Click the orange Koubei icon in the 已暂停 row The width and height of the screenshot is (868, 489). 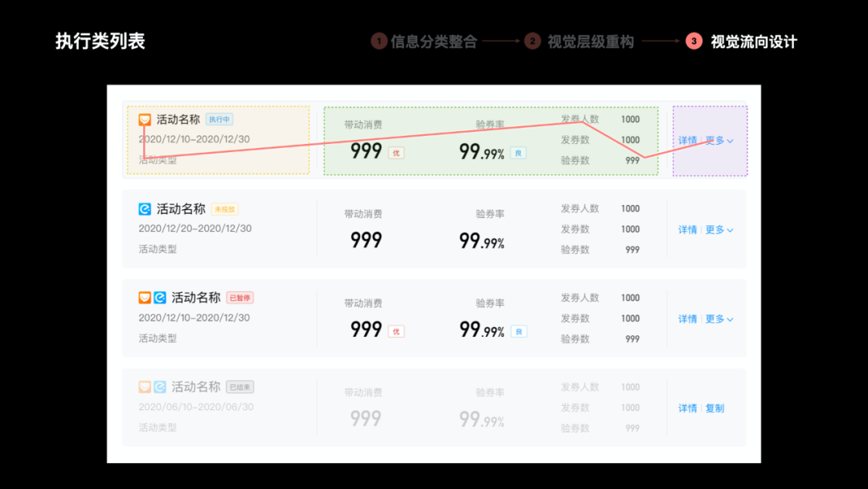tap(145, 298)
